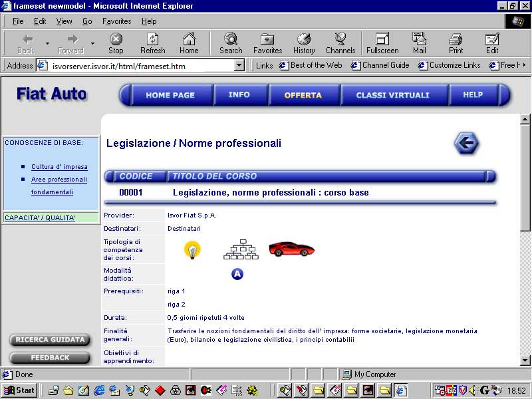Switch to Fullscreen view
Image resolution: width=532 pixels, height=399 pixels.
pos(382,44)
